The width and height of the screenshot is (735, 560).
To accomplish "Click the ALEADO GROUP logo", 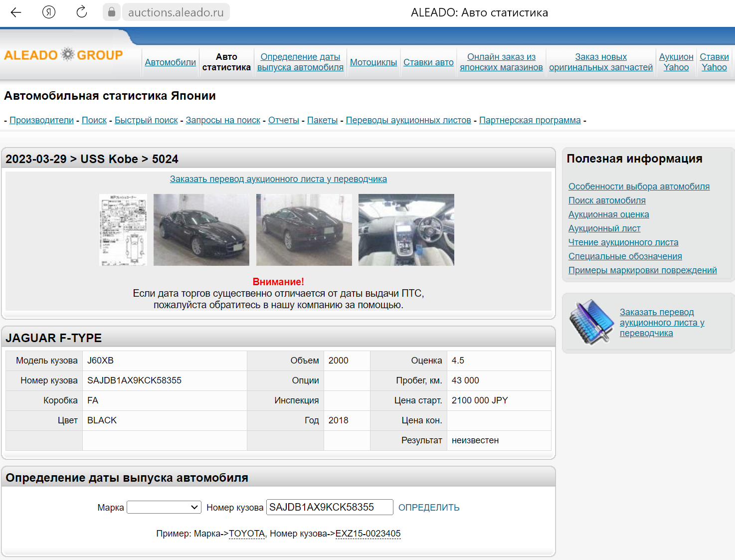I will point(63,54).
